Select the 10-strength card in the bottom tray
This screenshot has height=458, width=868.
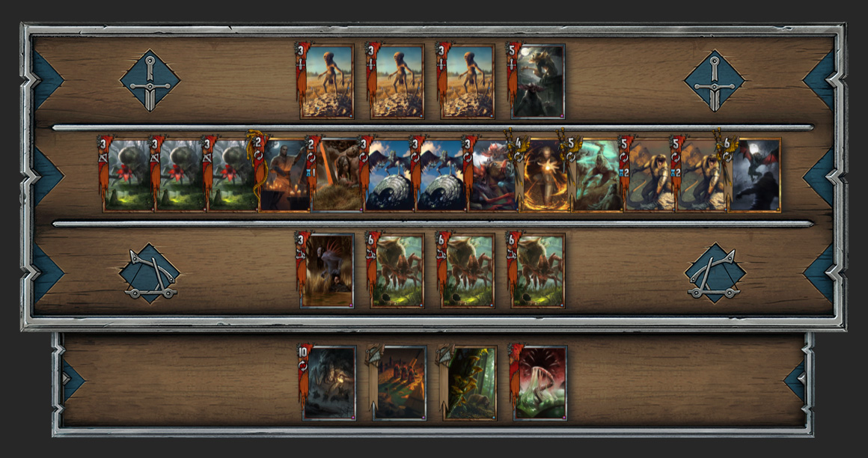point(328,382)
